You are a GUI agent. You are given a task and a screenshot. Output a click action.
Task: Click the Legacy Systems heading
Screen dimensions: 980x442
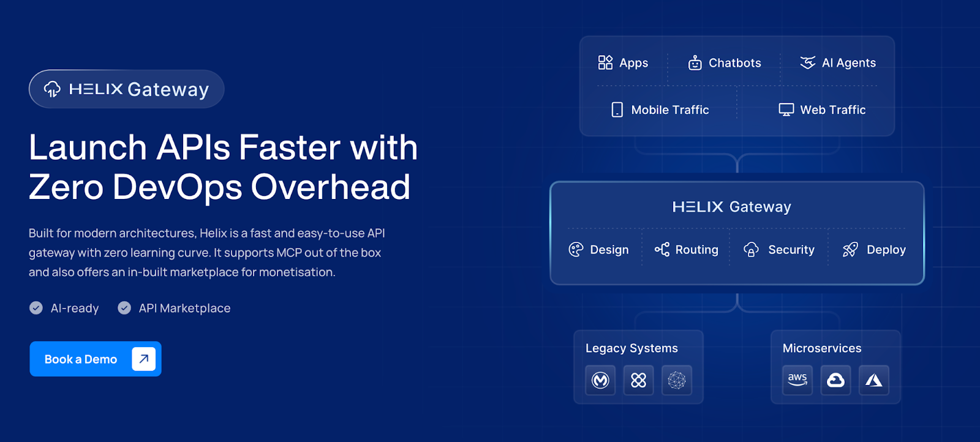[x=631, y=348]
